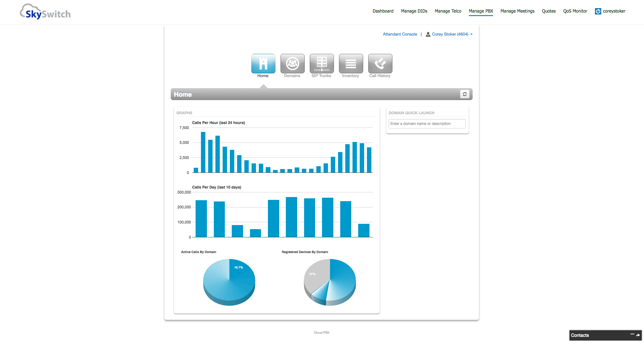This screenshot has width=644, height=345.
Task: Select the Call History icon
Action: (x=380, y=64)
